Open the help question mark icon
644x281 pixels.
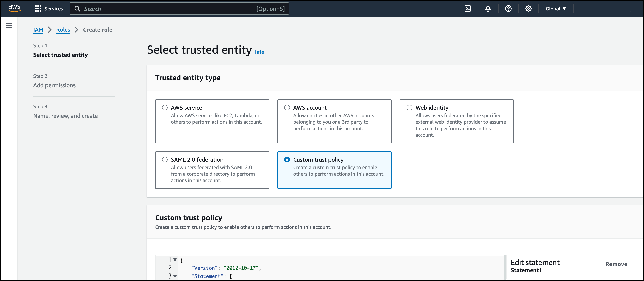point(508,9)
